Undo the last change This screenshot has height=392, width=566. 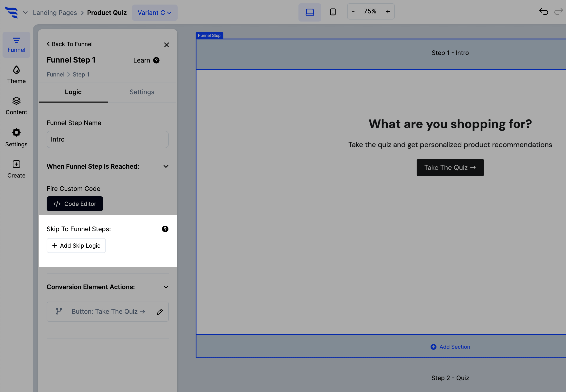tap(543, 12)
